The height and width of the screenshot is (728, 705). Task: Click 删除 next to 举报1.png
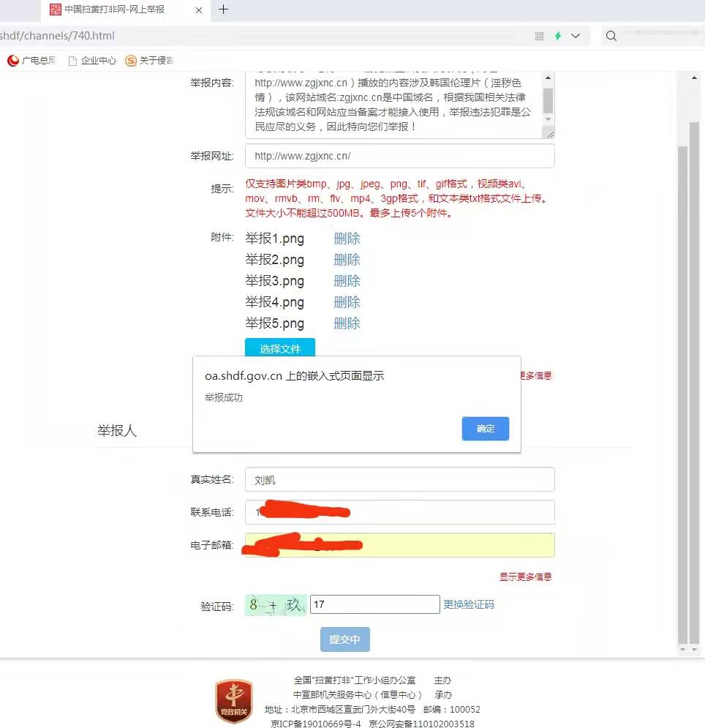pyautogui.click(x=347, y=238)
